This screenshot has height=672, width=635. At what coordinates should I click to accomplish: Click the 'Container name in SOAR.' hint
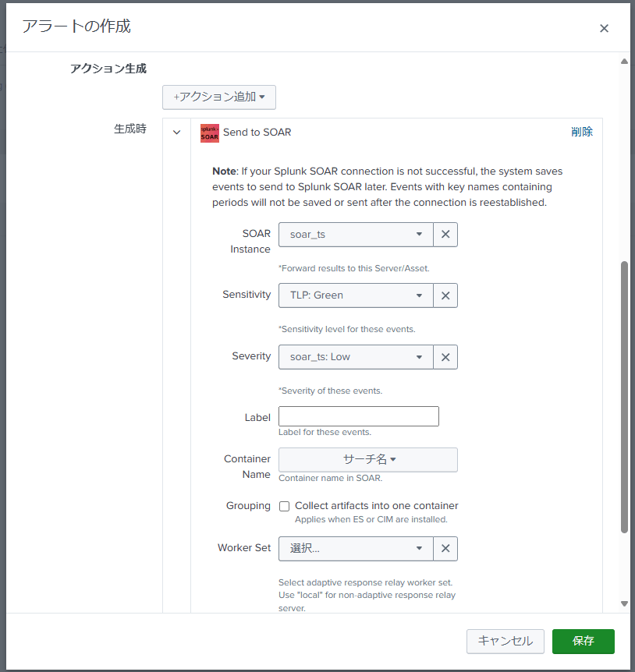click(330, 478)
